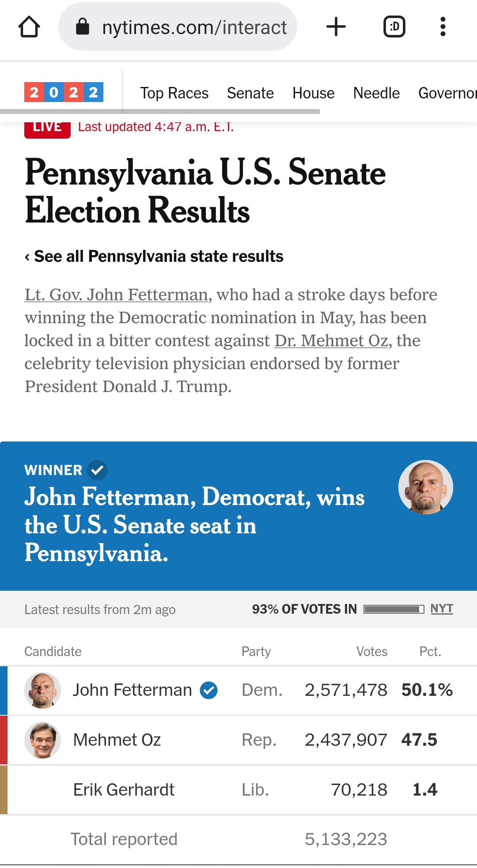Click the Dr. Mehmet Oz hyperlink
The image size is (477, 868).
(331, 340)
